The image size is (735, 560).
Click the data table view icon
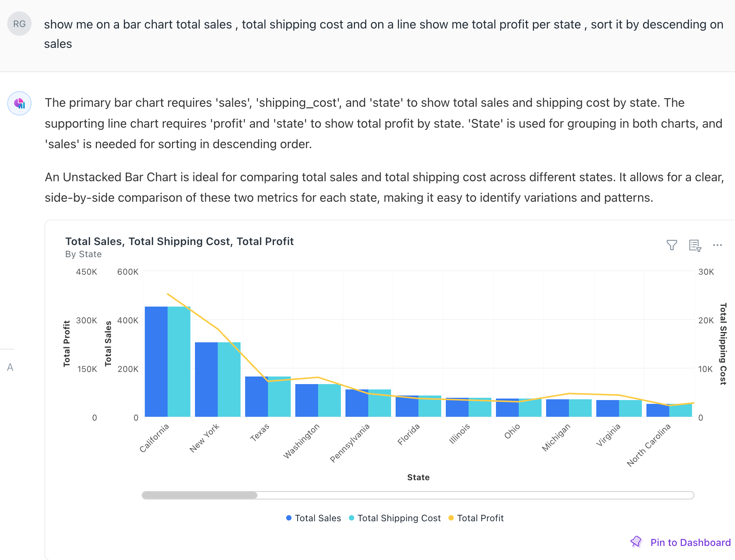point(695,245)
